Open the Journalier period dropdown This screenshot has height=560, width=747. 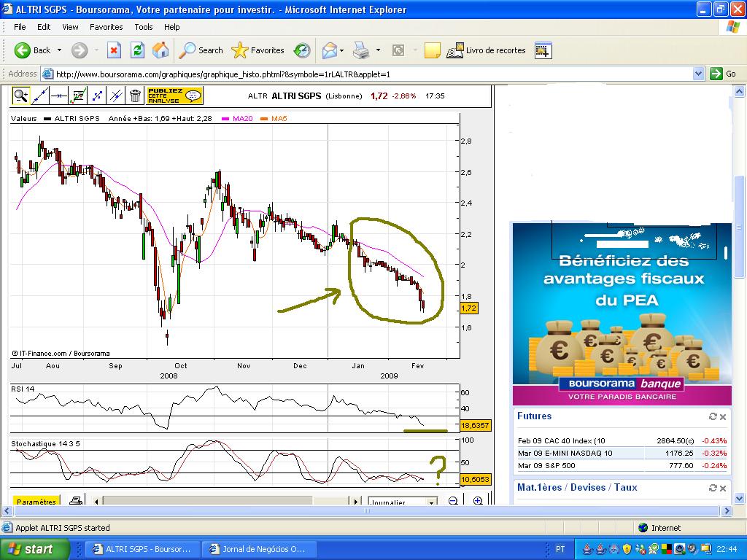coord(403,502)
